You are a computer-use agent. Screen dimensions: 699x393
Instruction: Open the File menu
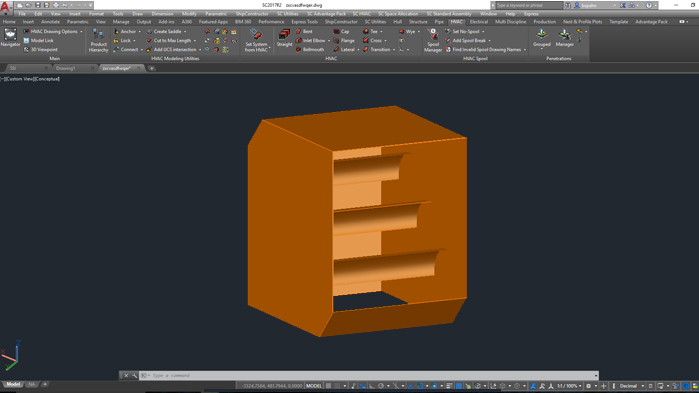click(x=22, y=14)
